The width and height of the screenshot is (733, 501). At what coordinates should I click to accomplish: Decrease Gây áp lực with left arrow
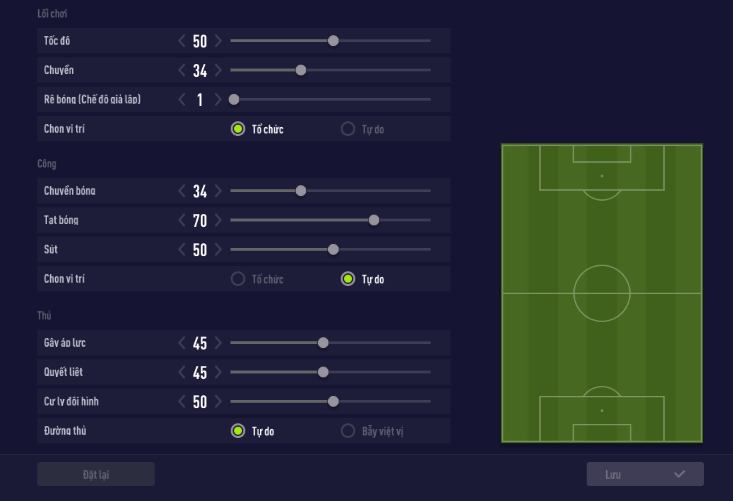click(x=182, y=343)
